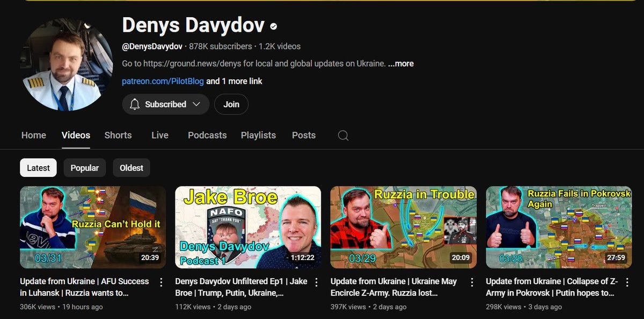Open the options menu for the AFU Success in Luhansk video
The image size is (644, 319).
(161, 282)
